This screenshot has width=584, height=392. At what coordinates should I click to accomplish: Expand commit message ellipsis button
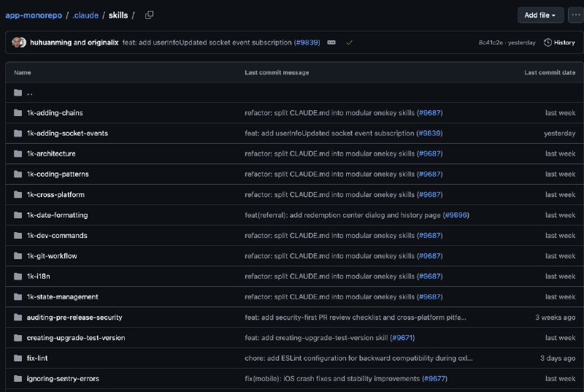click(331, 42)
